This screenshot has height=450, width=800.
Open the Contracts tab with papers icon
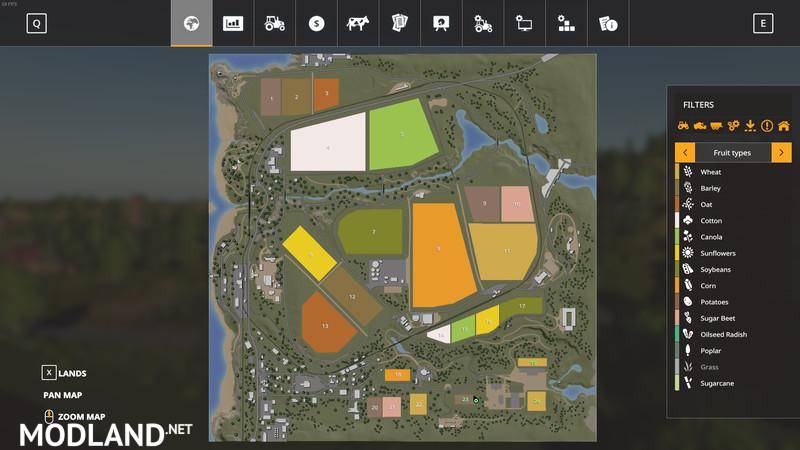(x=399, y=23)
